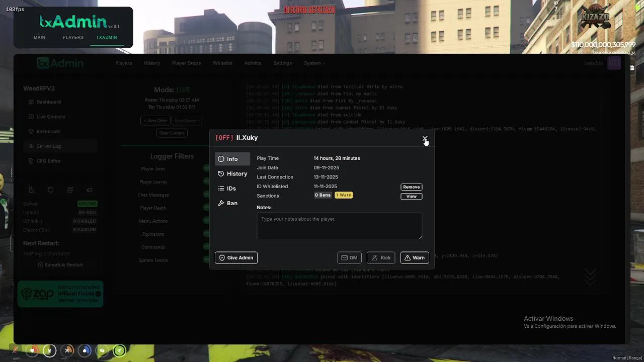Click the running stamina HUD icon
644x362 pixels.
[x=119, y=350]
